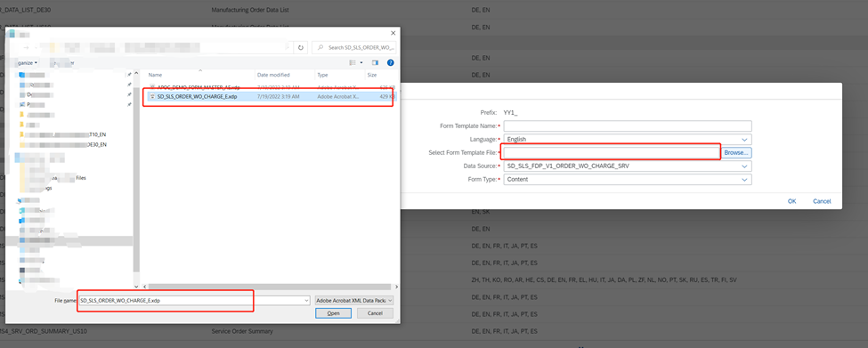Click the horizontal scrollbar left arrow

tap(145, 287)
